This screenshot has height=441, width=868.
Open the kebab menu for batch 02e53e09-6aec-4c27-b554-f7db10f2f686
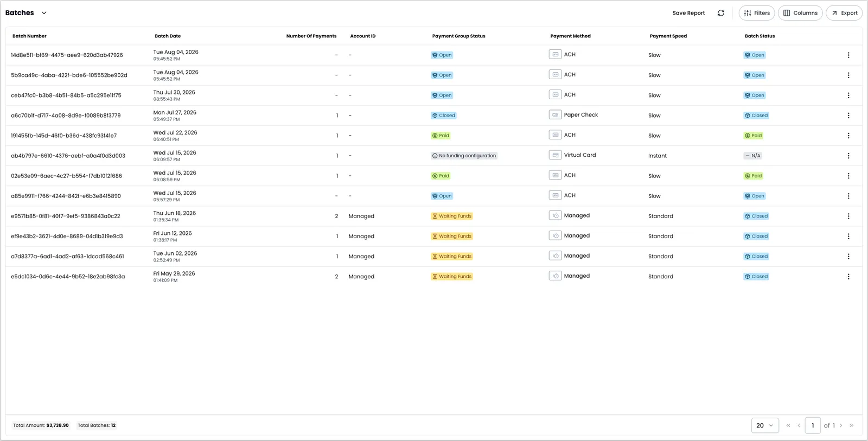[x=848, y=176]
